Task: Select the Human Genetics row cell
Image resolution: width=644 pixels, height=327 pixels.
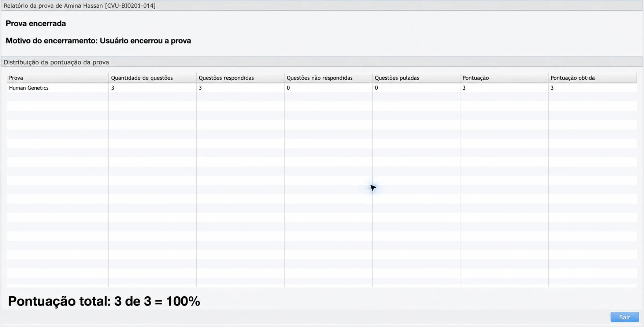Action: click(x=58, y=88)
